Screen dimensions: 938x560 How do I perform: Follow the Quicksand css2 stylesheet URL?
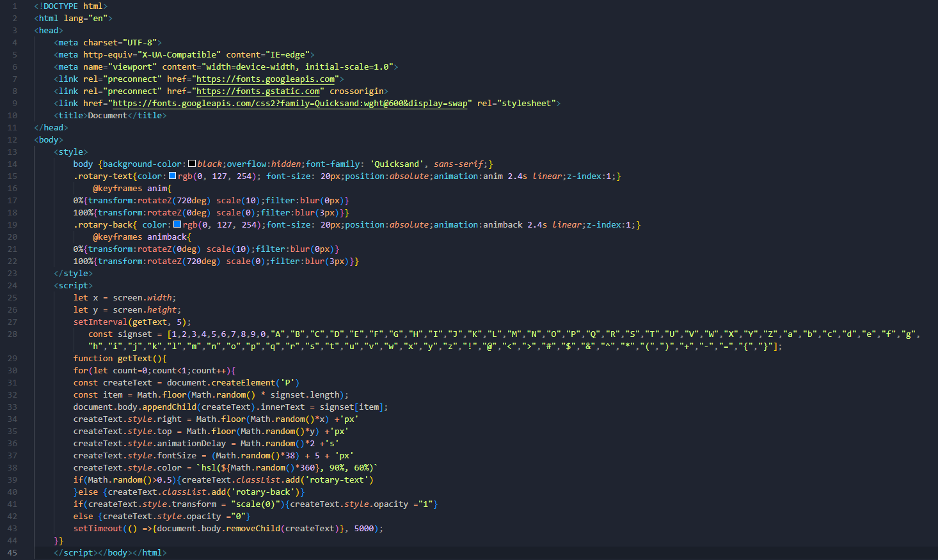point(290,104)
